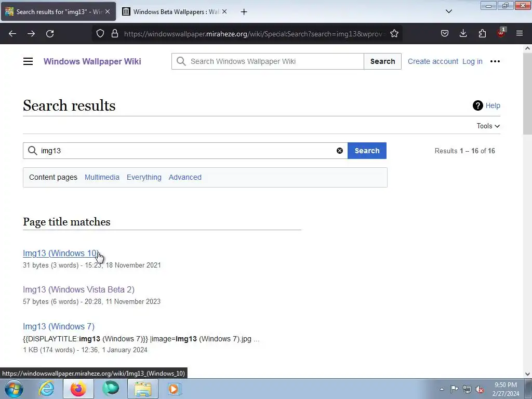Clear the img13 search text
This screenshot has height=399, width=532.
tap(340, 151)
